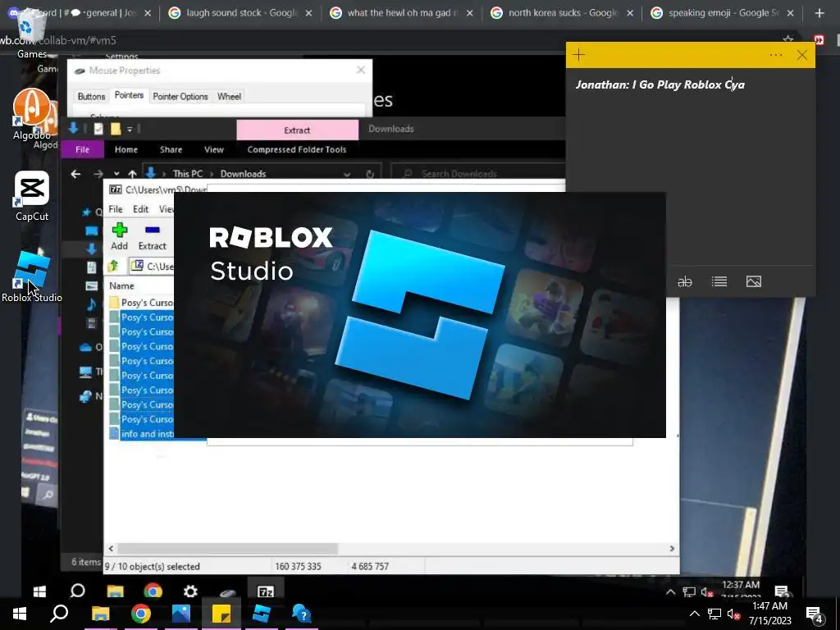Click the blue Extract button in 7-Zip
Viewport: 840px width, 630px height.
(x=152, y=237)
